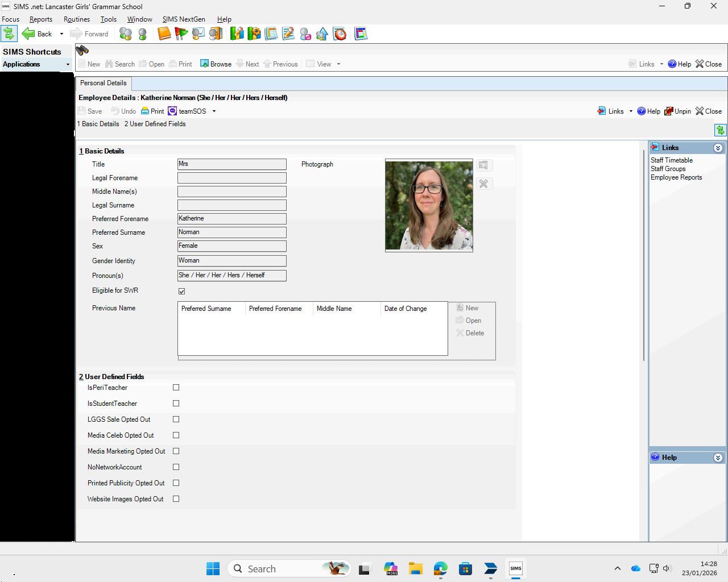Click the green Back arrow button
The image size is (728, 582).
[x=37, y=34]
